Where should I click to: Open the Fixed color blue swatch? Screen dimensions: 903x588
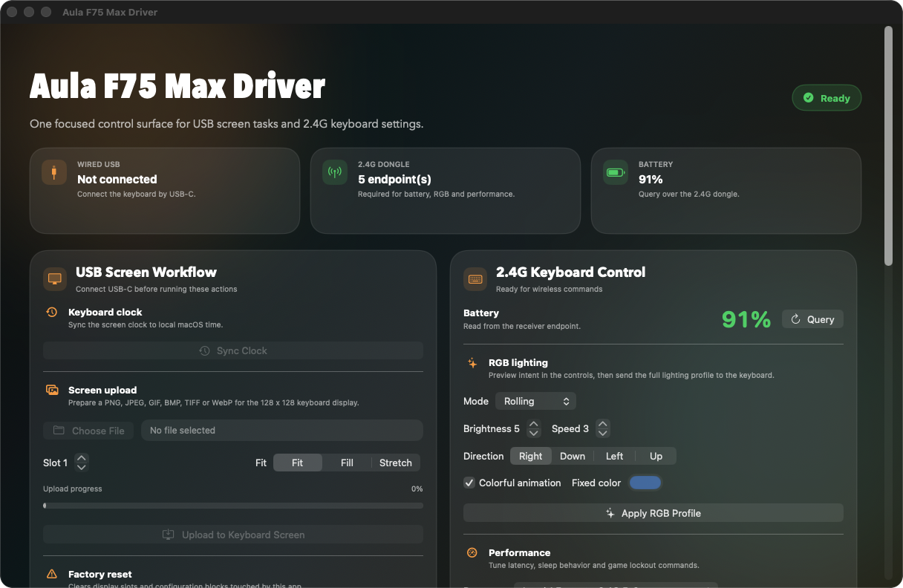point(645,483)
